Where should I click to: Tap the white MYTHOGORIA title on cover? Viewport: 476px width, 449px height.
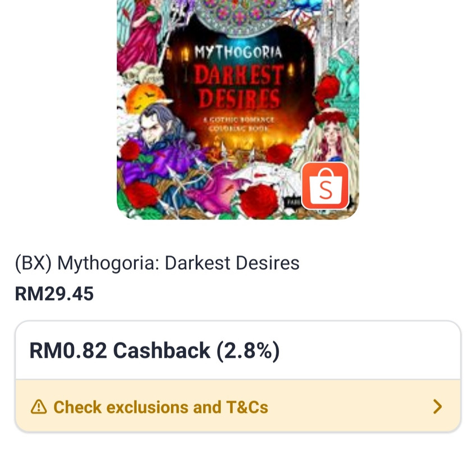click(x=239, y=52)
